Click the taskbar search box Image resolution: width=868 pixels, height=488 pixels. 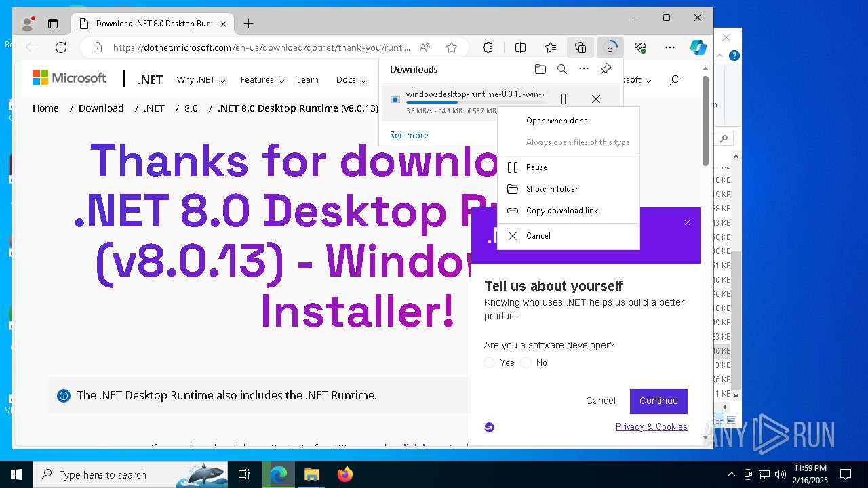(130, 474)
